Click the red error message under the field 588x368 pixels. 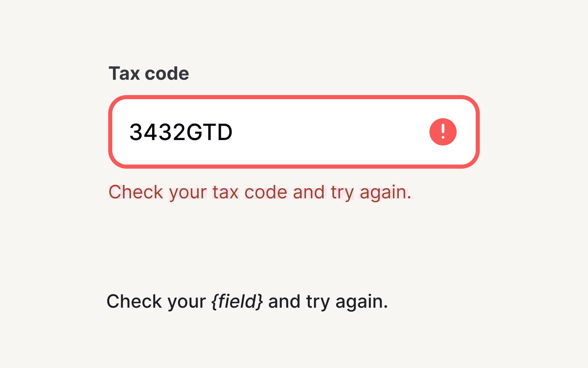point(260,192)
